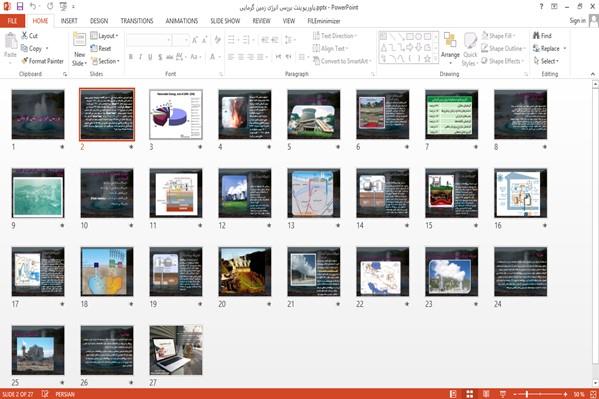599x399 pixels.
Task: Click zoom out minus button
Action: pyautogui.click(x=515, y=394)
